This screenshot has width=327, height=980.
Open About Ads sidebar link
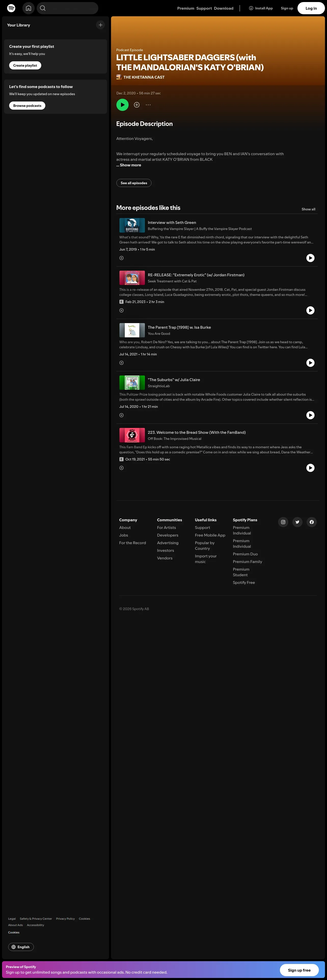click(x=16, y=925)
